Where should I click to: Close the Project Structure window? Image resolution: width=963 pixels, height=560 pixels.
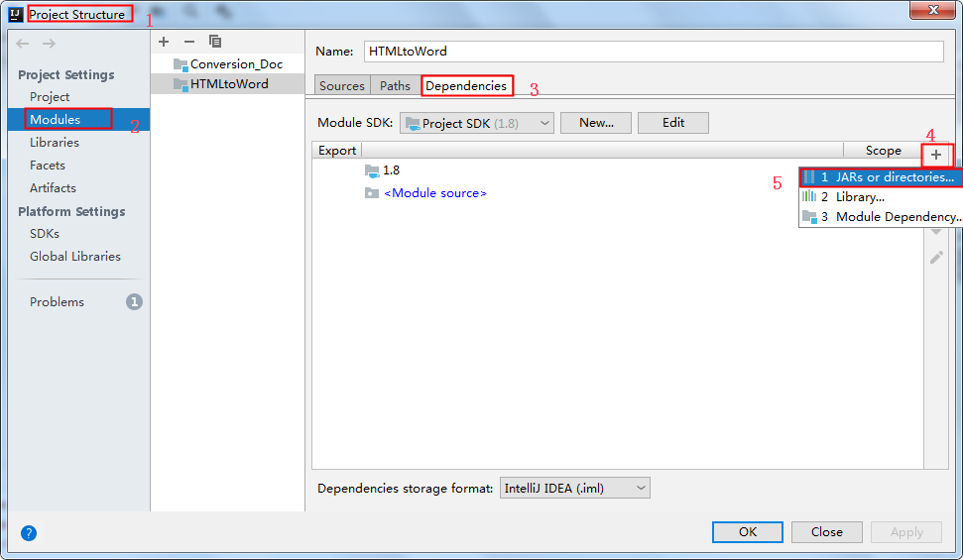click(933, 10)
